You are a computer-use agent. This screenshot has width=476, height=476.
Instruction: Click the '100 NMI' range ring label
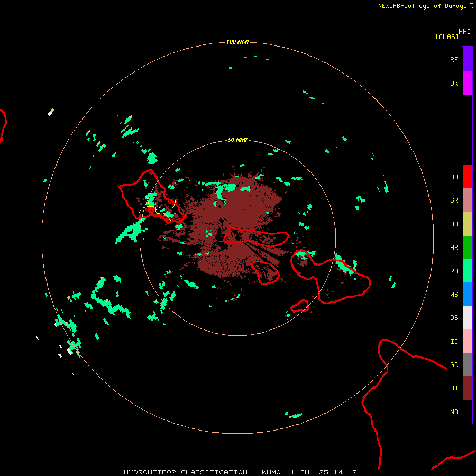pos(237,42)
